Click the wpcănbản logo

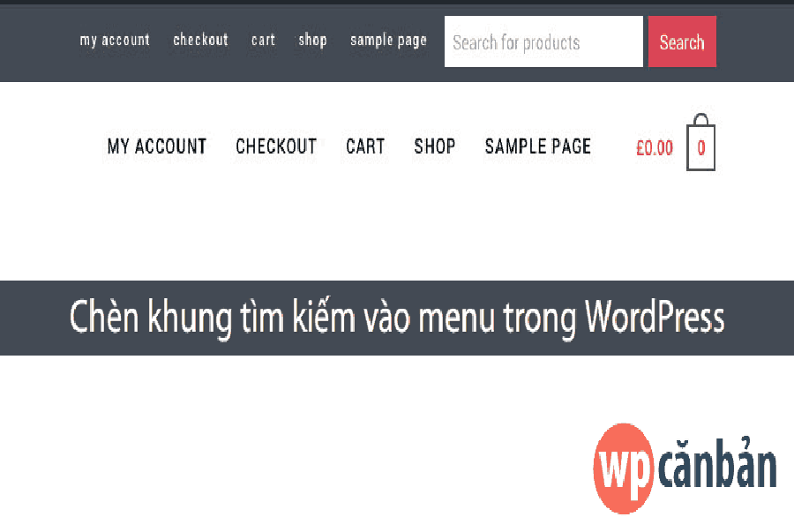pyautogui.click(x=685, y=468)
